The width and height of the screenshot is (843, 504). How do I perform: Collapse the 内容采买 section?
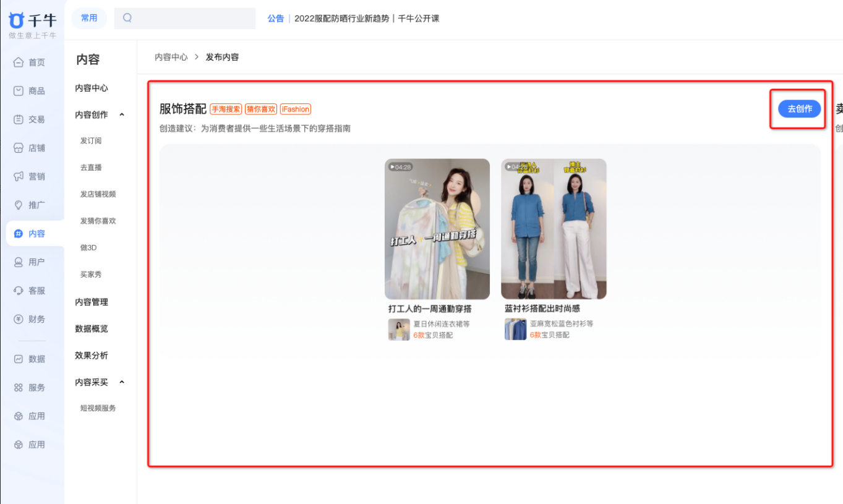pyautogui.click(x=122, y=382)
